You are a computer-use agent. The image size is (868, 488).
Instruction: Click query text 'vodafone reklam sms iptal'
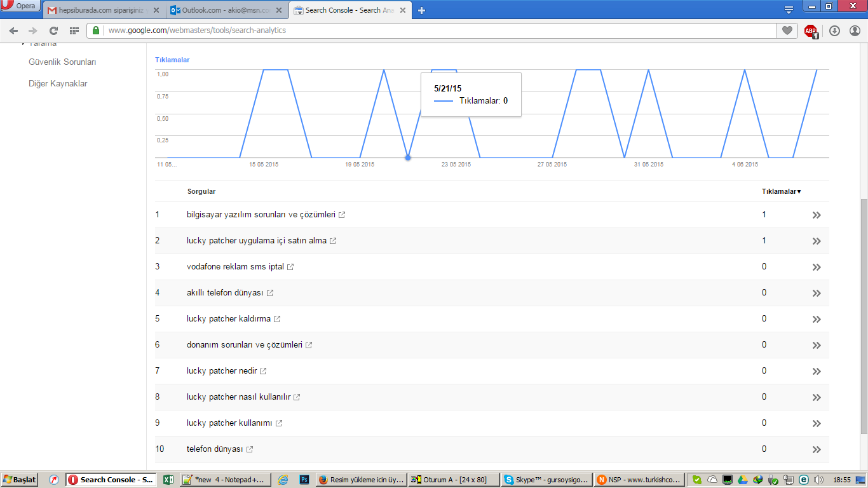235,267
